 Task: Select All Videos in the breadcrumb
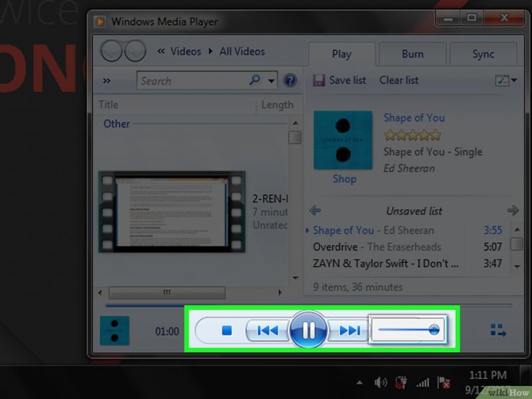tap(242, 52)
